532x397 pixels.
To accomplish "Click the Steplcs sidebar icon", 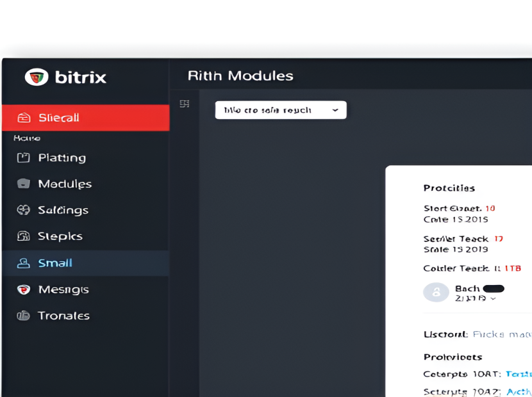I will click(24, 236).
